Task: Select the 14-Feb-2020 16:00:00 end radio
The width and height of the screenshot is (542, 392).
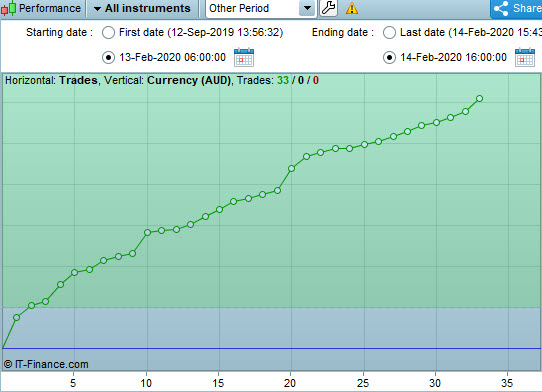Action: [x=389, y=57]
